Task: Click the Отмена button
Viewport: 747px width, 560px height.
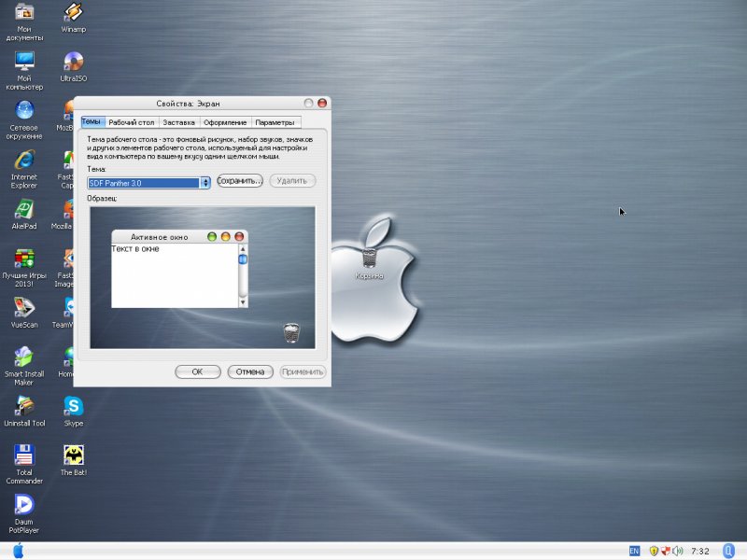Action: tap(250, 371)
